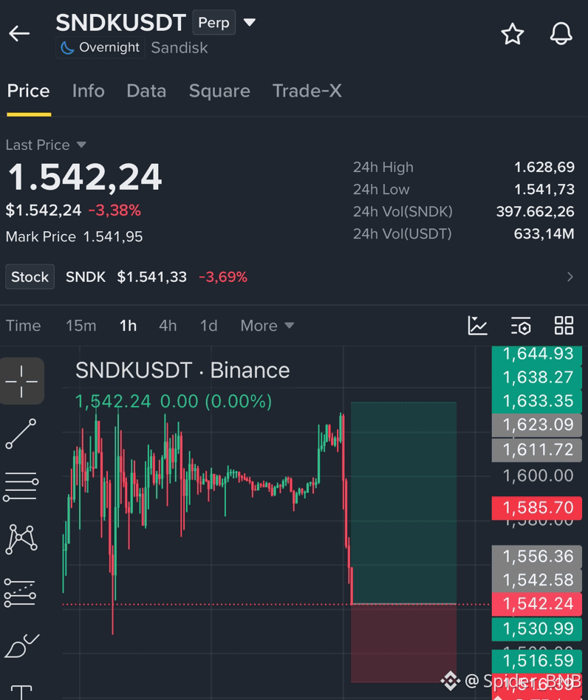588x700 pixels.
Task: Go back with the left arrow
Action: pos(19,33)
